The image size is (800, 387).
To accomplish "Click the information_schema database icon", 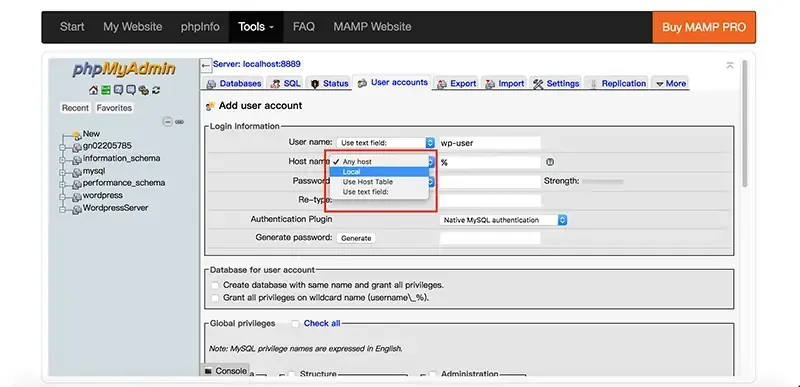I will pyautogui.click(x=77, y=160).
